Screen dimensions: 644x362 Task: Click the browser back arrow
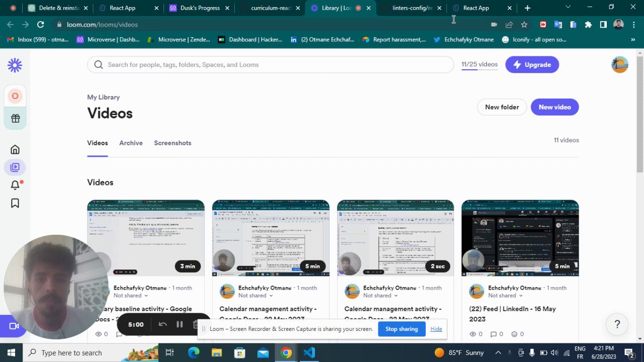coord(11,24)
